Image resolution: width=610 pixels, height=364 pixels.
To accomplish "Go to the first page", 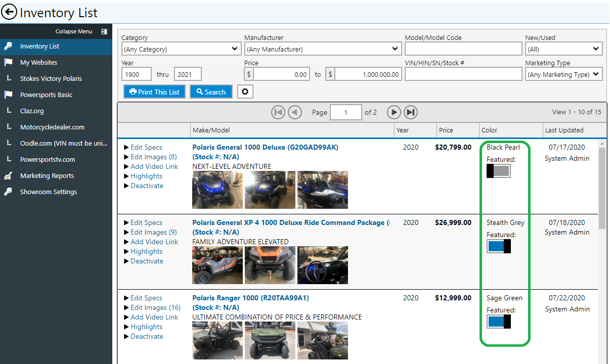I will click(278, 112).
